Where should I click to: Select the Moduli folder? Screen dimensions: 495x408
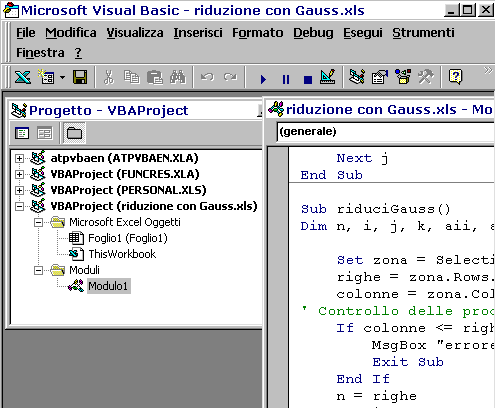point(84,270)
